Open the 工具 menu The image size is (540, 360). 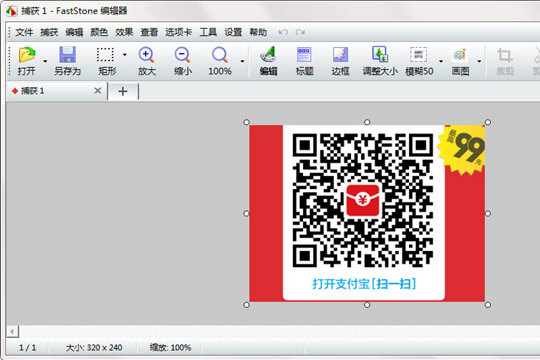pyautogui.click(x=208, y=32)
